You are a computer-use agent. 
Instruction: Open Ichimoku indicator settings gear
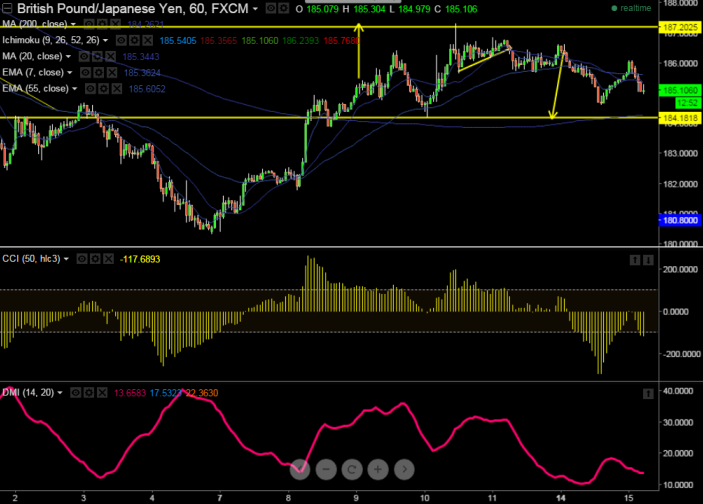coord(135,40)
